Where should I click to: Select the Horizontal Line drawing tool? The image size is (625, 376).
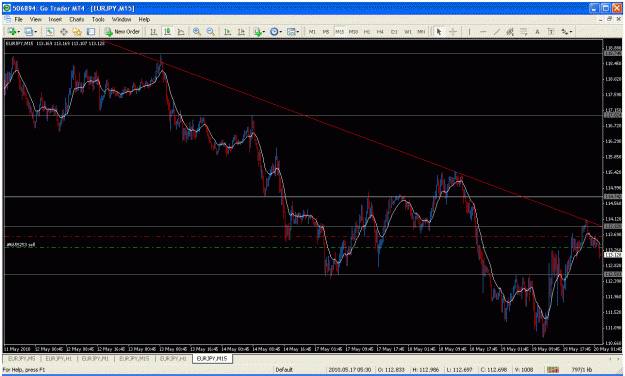[x=483, y=31]
